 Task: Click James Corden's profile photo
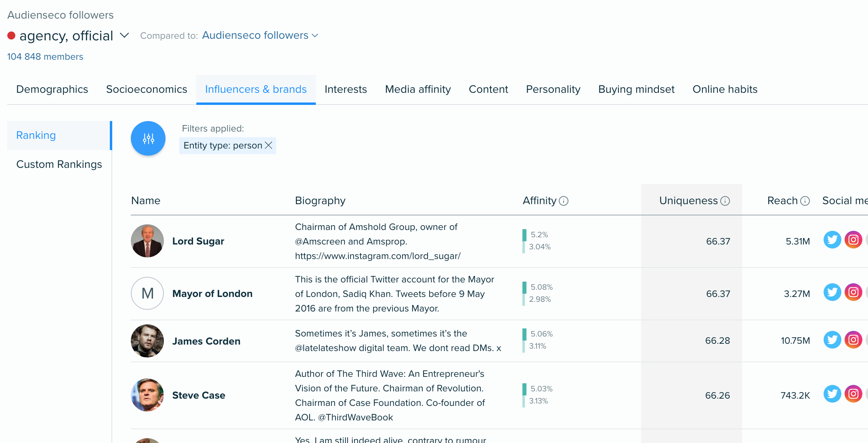tap(147, 341)
